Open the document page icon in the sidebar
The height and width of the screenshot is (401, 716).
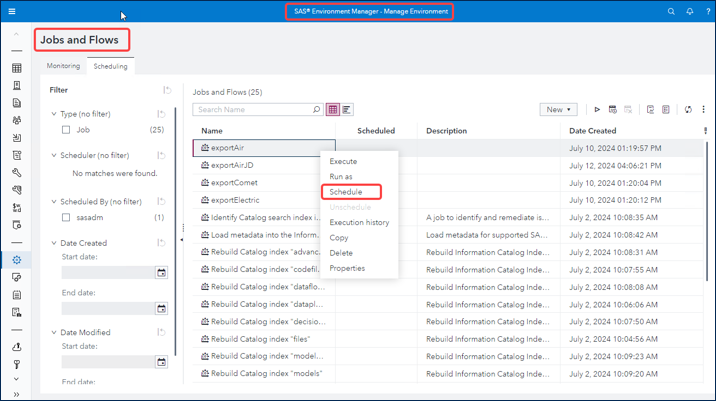17,103
